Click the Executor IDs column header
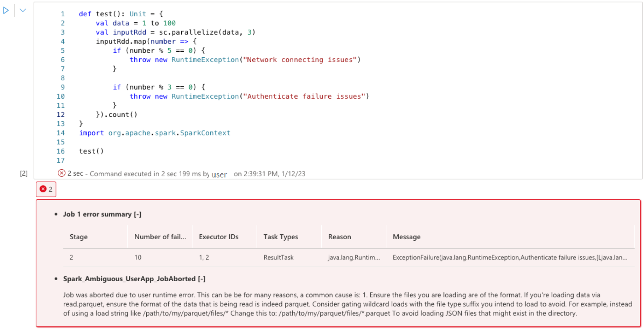644x330 pixels. pos(219,237)
